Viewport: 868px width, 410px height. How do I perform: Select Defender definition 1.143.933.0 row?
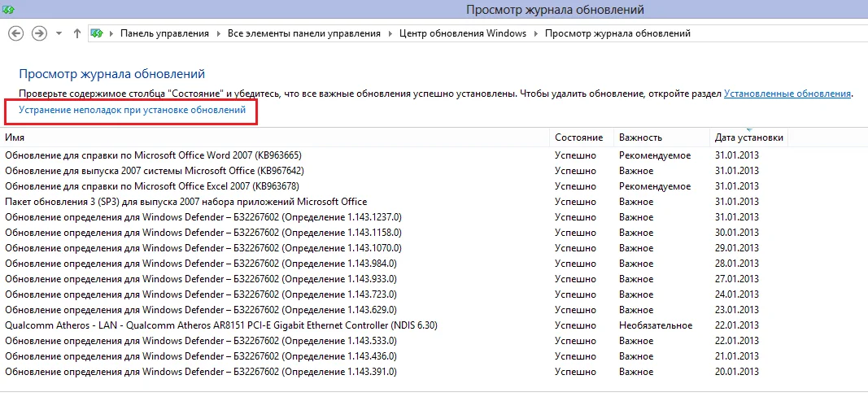pyautogui.click(x=395, y=279)
